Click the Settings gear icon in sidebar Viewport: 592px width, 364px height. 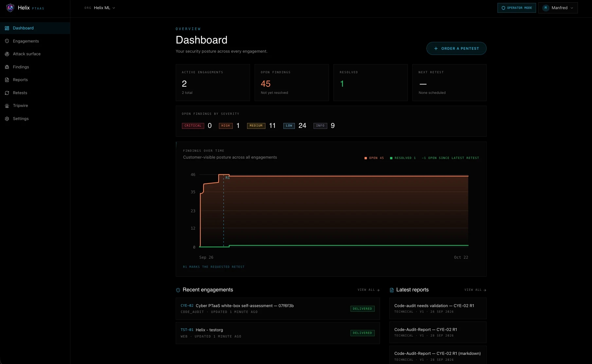[x=7, y=119]
